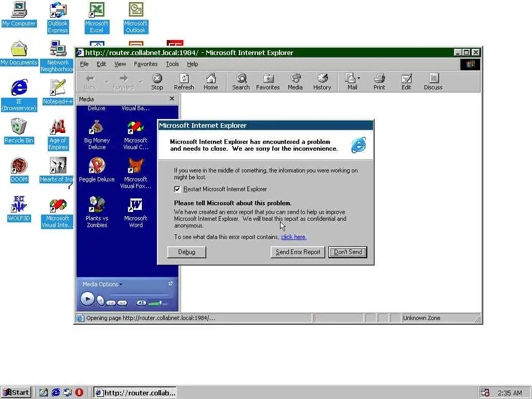Select the DOOM desktop icon
The image size is (532, 399).
(x=19, y=170)
